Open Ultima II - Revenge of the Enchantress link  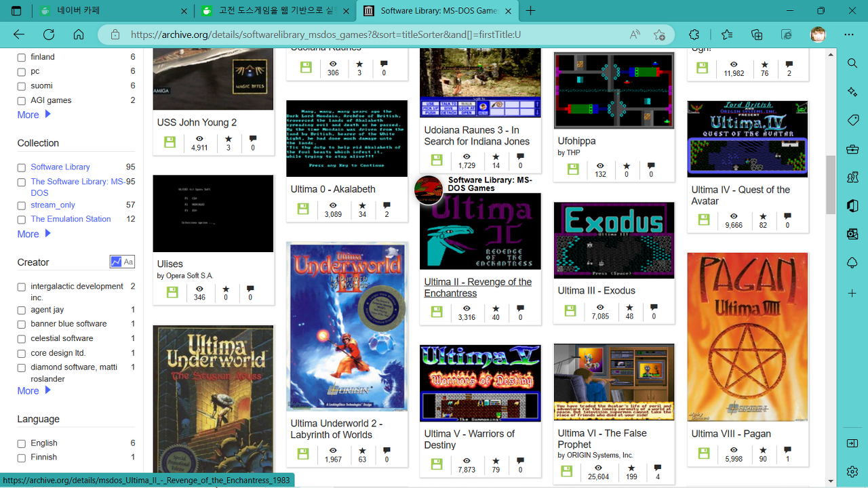coord(477,287)
